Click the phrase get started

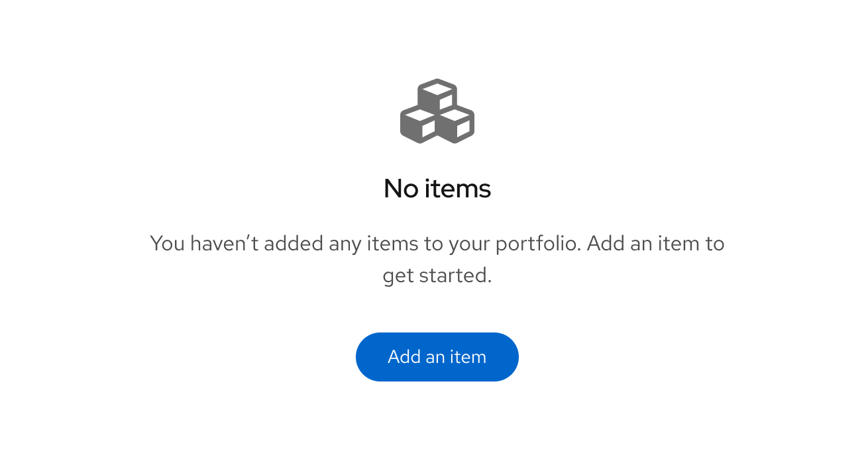tap(437, 275)
